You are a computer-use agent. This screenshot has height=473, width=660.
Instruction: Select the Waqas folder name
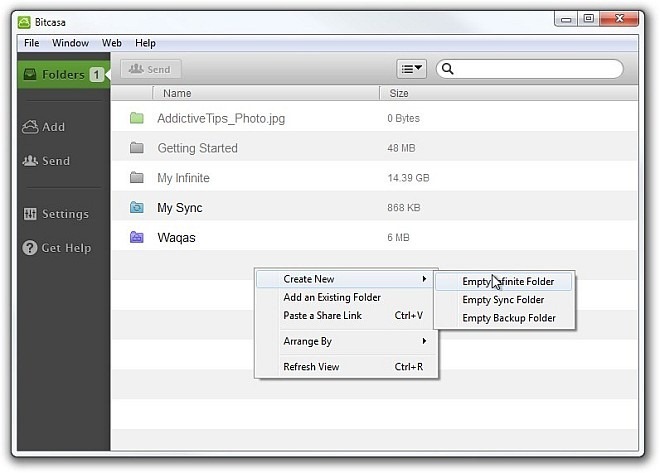pos(176,238)
